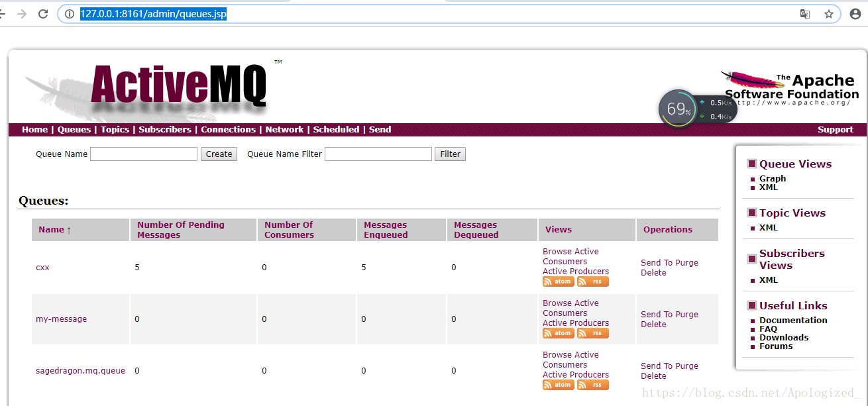Delete the sagedragon.mq.queue
Screen dimensions: 868x406
[x=653, y=376]
